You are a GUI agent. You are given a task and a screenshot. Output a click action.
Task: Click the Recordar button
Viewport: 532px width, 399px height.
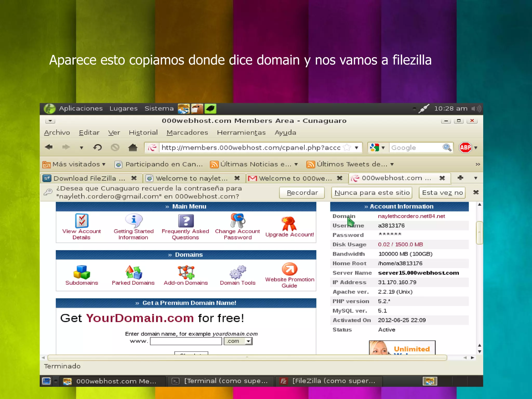click(302, 192)
